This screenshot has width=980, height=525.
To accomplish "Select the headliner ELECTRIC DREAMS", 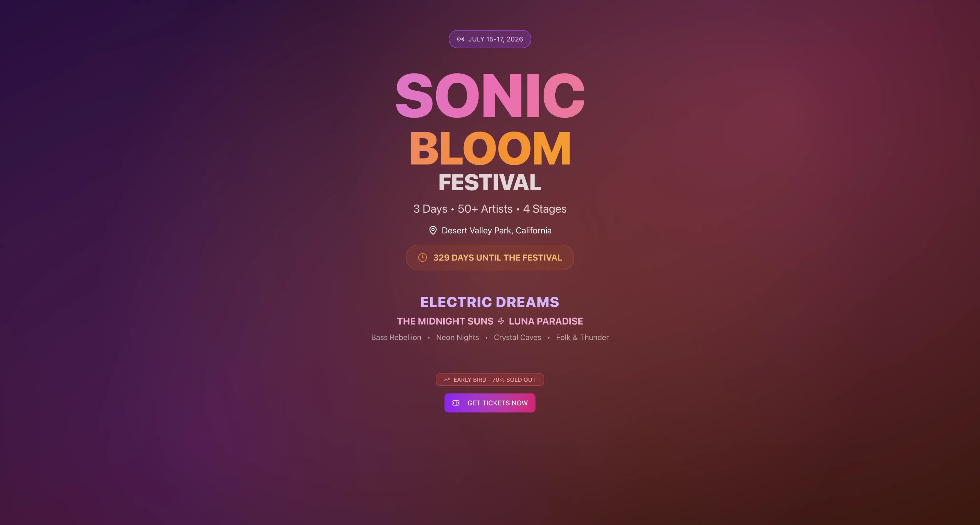I will coord(490,302).
